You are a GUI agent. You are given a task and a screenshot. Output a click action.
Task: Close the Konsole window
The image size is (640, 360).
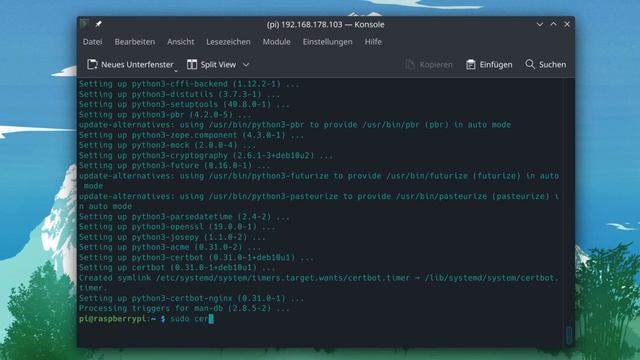(x=567, y=24)
